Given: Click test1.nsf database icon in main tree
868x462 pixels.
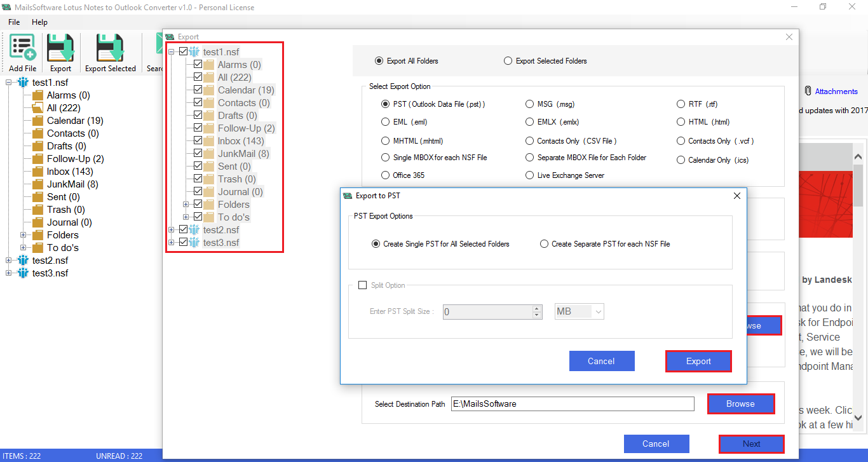Looking at the screenshot, I should coord(24,83).
